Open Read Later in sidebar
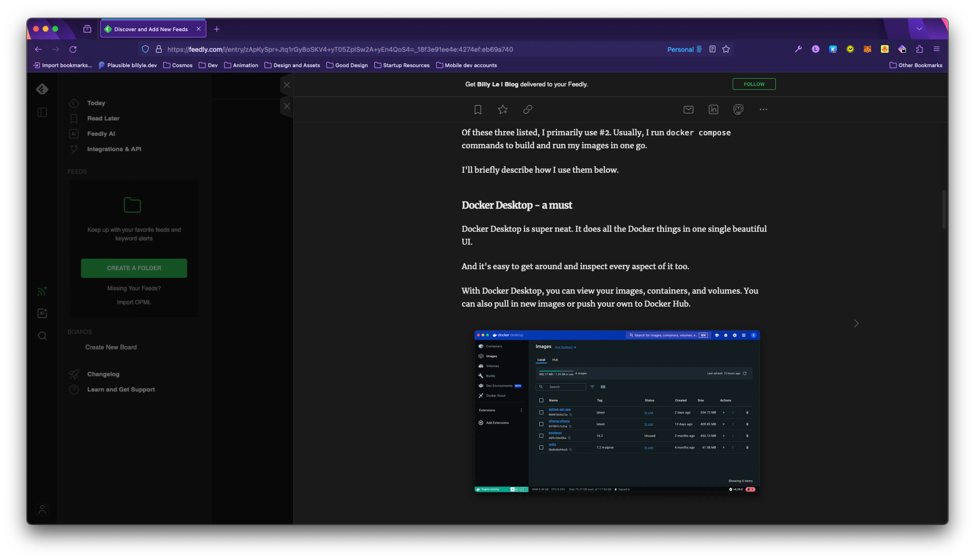975x560 pixels. [103, 119]
